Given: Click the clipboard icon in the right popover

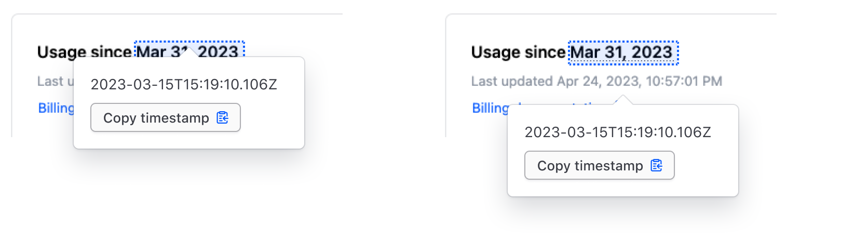Looking at the screenshot, I should 657,166.
